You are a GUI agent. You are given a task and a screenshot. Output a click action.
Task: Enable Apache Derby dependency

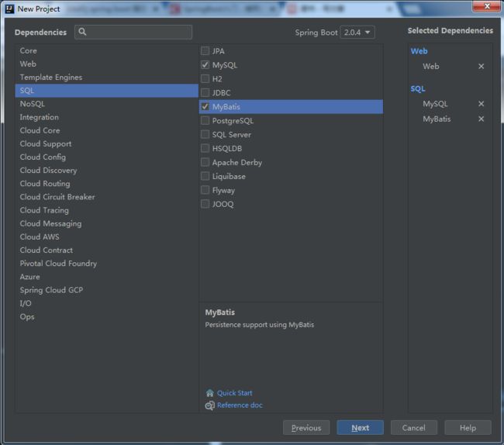pyautogui.click(x=205, y=162)
